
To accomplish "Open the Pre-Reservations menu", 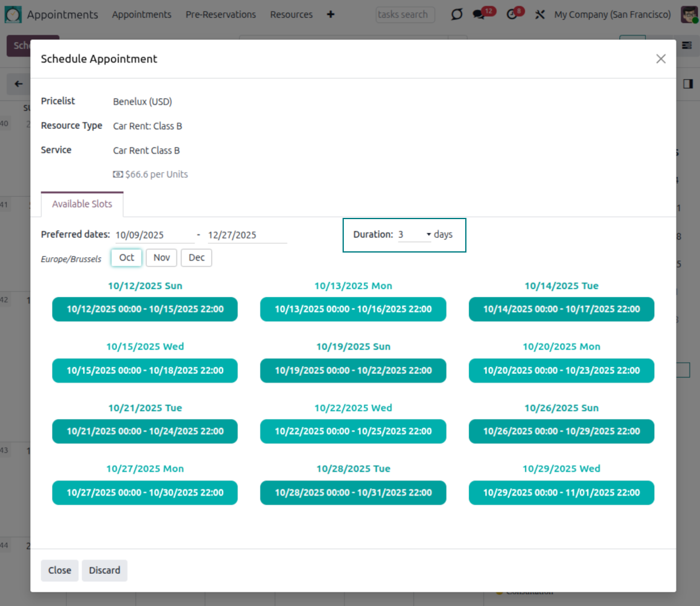I will pyautogui.click(x=221, y=14).
